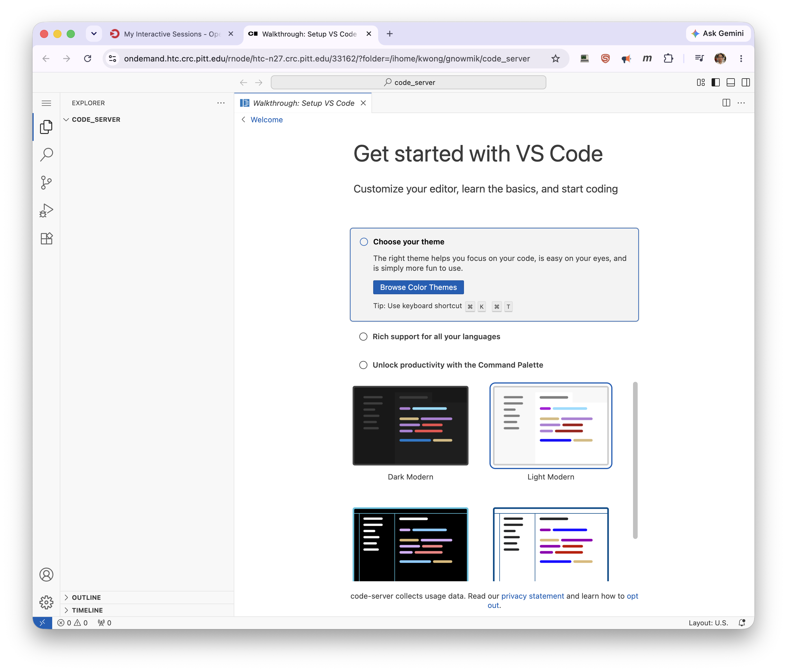This screenshot has height=672, width=787.
Task: Click the Customize Layout icon
Action: 701,82
